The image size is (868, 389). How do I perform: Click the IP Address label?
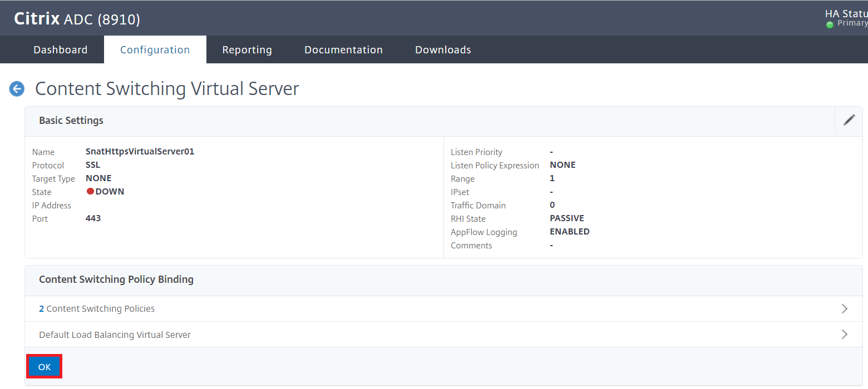point(52,206)
